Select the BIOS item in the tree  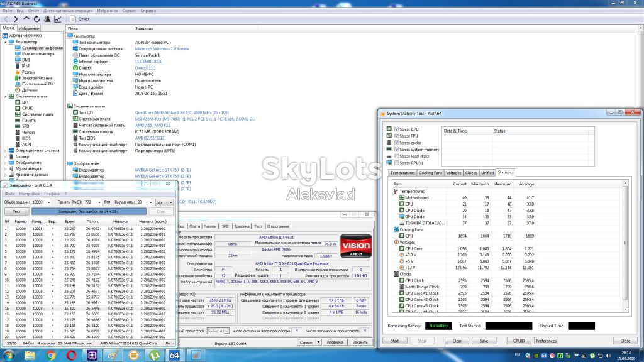pos(26,138)
